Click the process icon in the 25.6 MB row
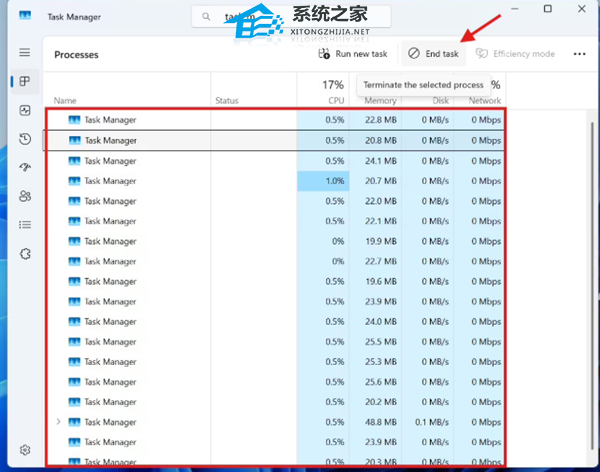Image resolution: width=600 pixels, height=472 pixels. (74, 382)
